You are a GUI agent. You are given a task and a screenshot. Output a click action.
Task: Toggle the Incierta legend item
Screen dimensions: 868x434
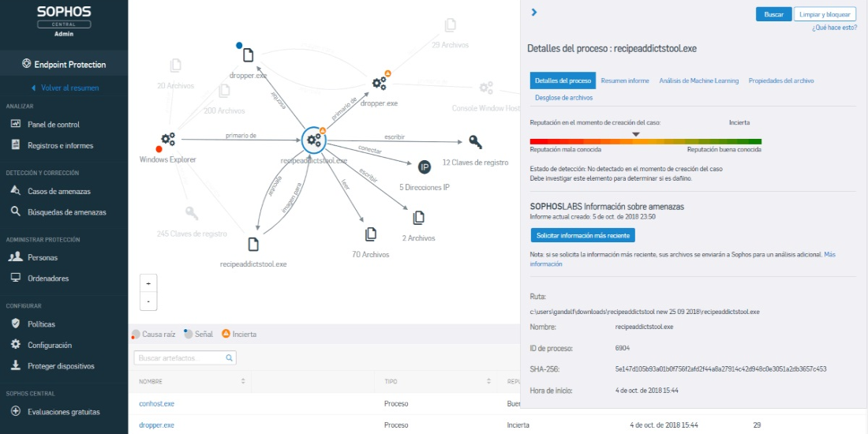coord(239,335)
